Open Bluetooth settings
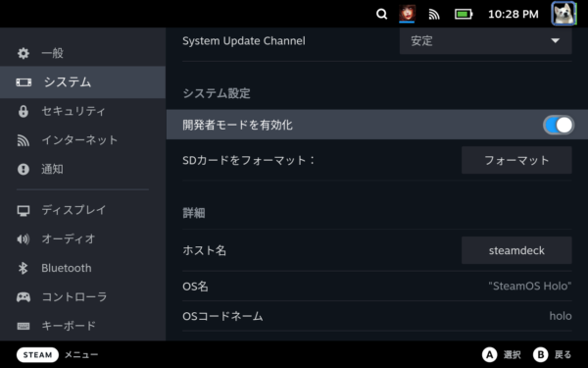The image size is (588, 368). (82, 268)
